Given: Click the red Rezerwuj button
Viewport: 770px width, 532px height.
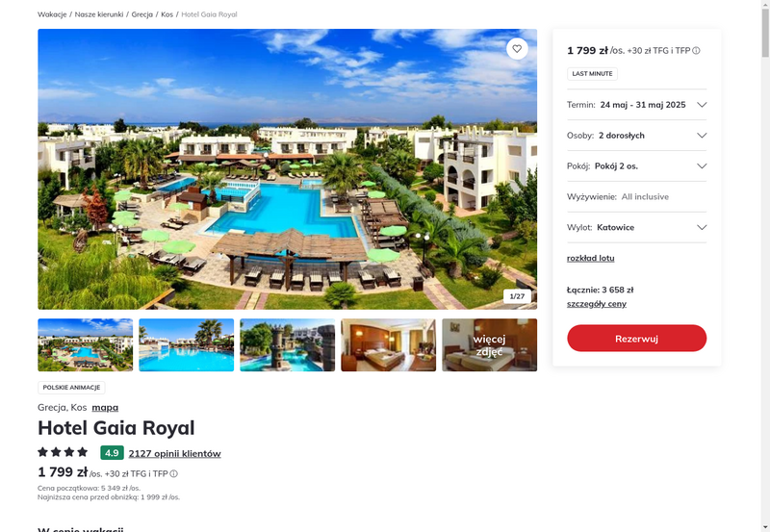Looking at the screenshot, I should (x=636, y=338).
